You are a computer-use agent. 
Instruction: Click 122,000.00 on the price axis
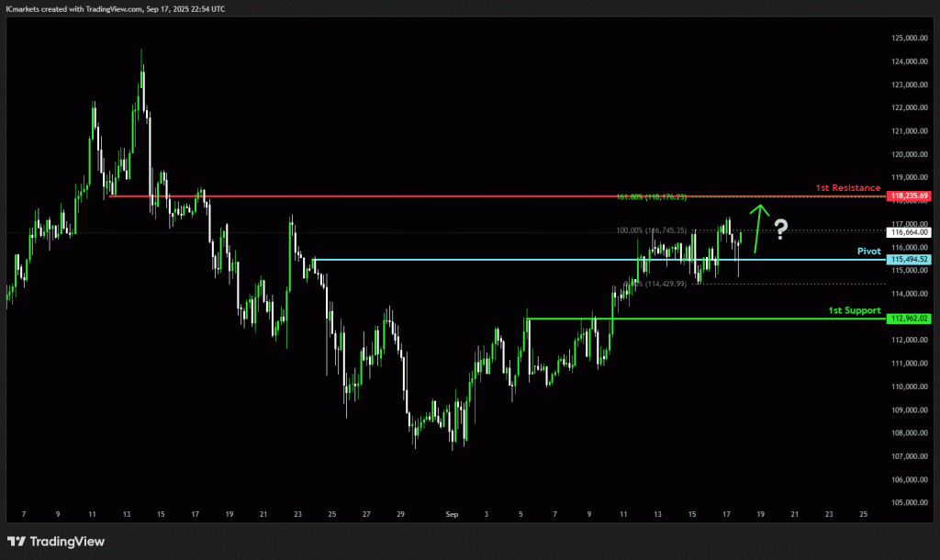[x=910, y=108]
